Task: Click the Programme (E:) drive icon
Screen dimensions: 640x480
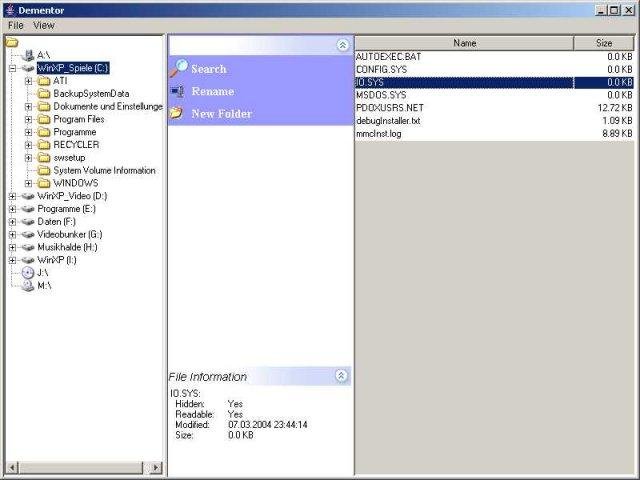Action: (x=28, y=209)
